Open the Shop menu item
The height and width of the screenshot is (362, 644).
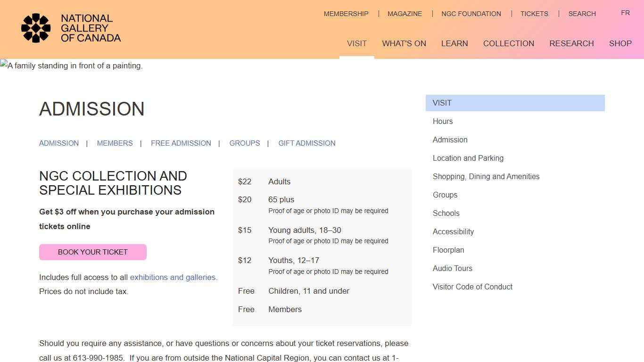[620, 43]
